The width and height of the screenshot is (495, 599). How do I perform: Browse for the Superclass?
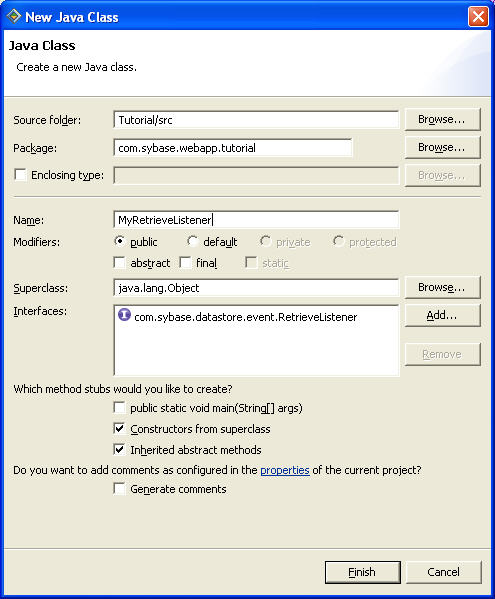(442, 287)
